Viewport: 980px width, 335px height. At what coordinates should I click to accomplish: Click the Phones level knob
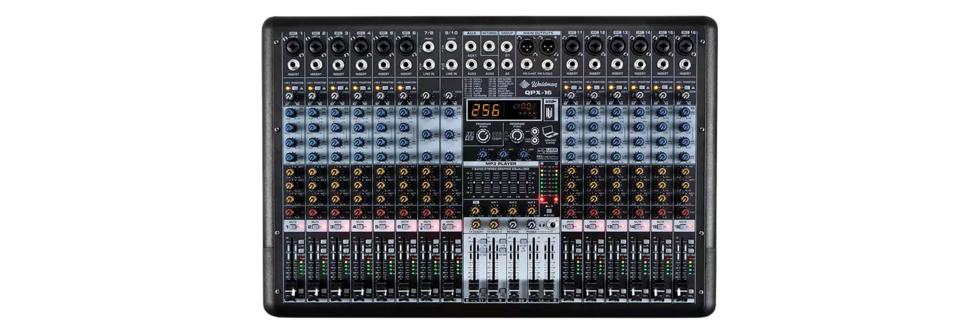[x=531, y=225]
